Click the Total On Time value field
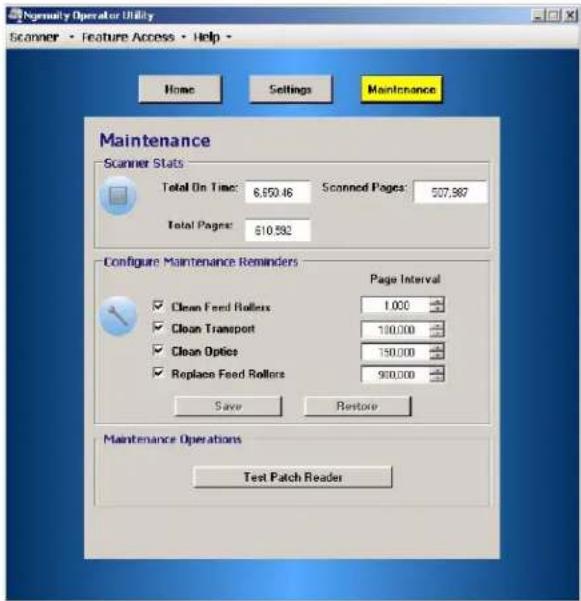 (x=278, y=192)
